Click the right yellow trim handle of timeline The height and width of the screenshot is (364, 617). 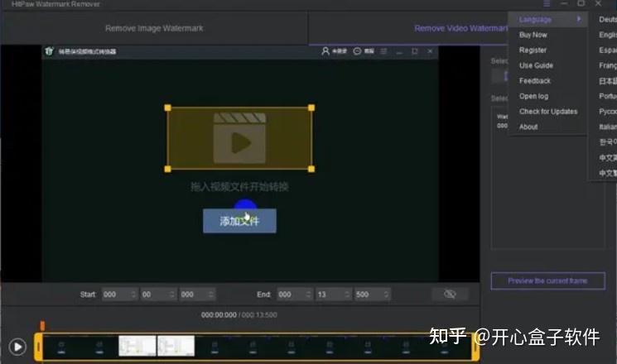point(475,347)
